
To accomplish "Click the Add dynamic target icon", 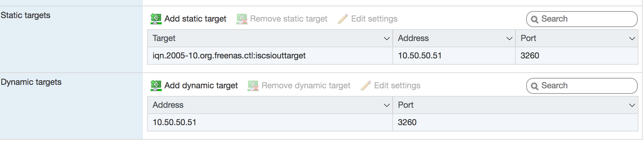I will (156, 86).
